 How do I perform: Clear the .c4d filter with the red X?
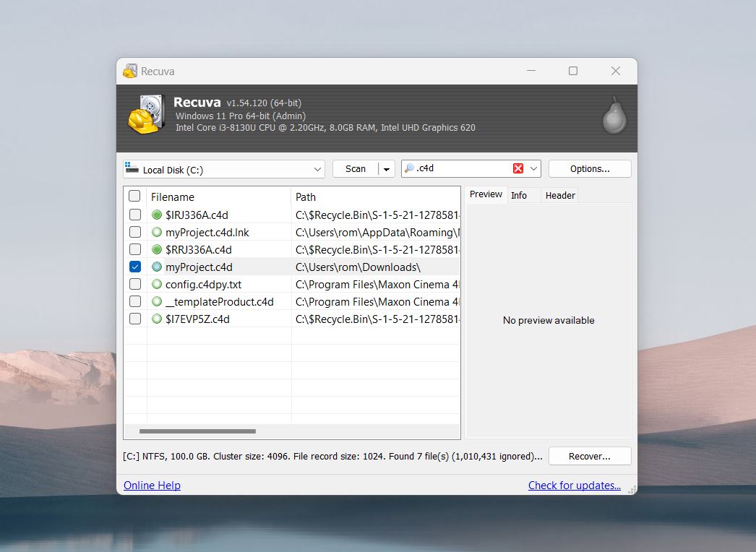pyautogui.click(x=518, y=168)
